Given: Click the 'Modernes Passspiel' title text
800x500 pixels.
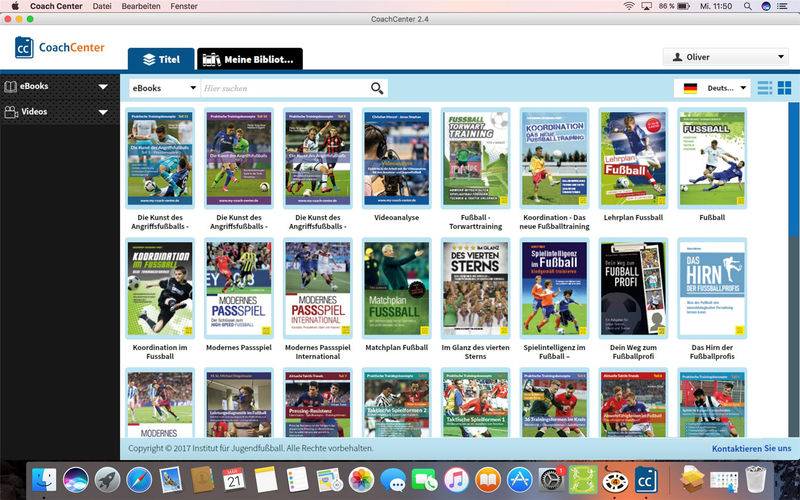Looking at the screenshot, I should [x=239, y=347].
